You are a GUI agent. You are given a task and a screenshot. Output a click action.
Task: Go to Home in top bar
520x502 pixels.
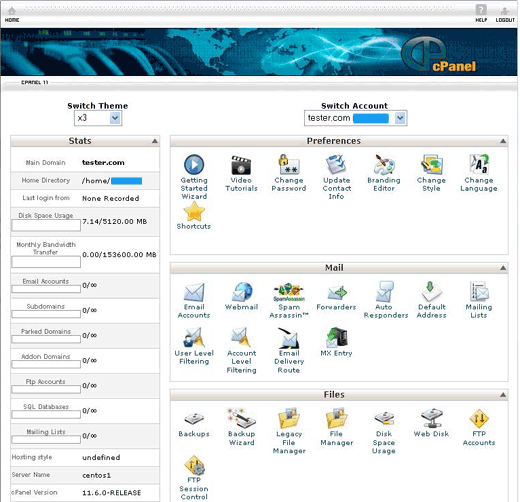[12, 14]
